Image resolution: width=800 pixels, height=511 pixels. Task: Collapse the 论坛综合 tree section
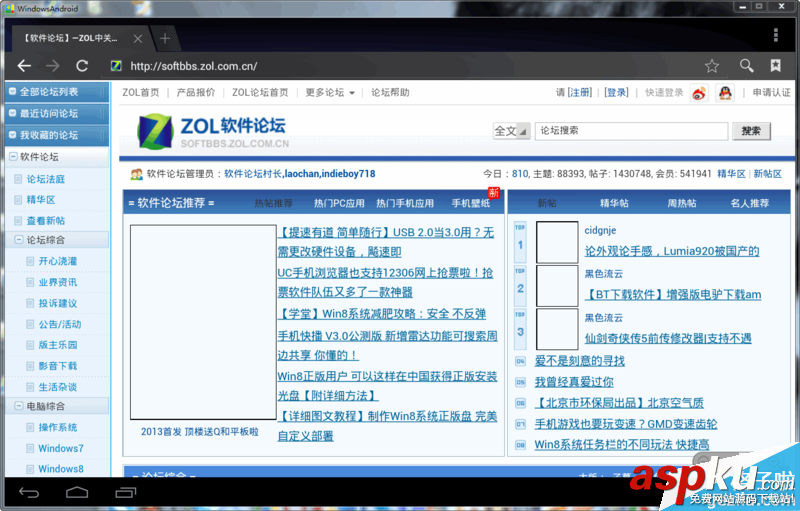coord(19,240)
